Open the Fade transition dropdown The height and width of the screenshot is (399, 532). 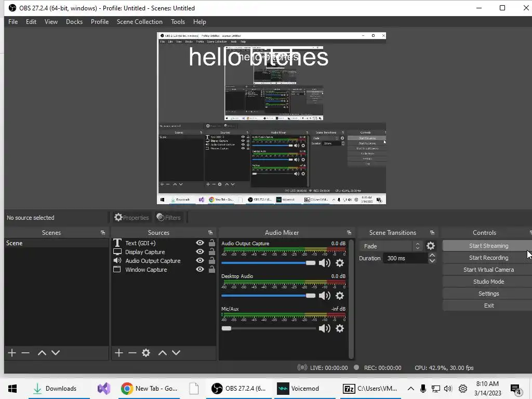391,246
